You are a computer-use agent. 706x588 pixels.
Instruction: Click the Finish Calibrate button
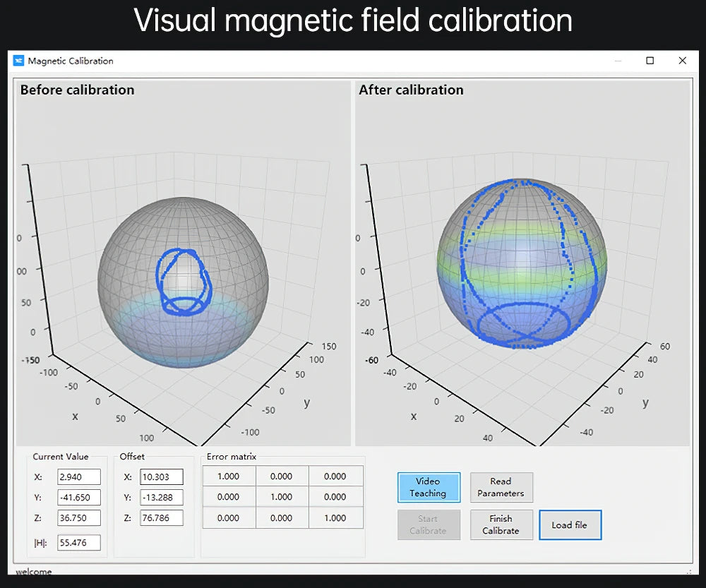(501, 524)
